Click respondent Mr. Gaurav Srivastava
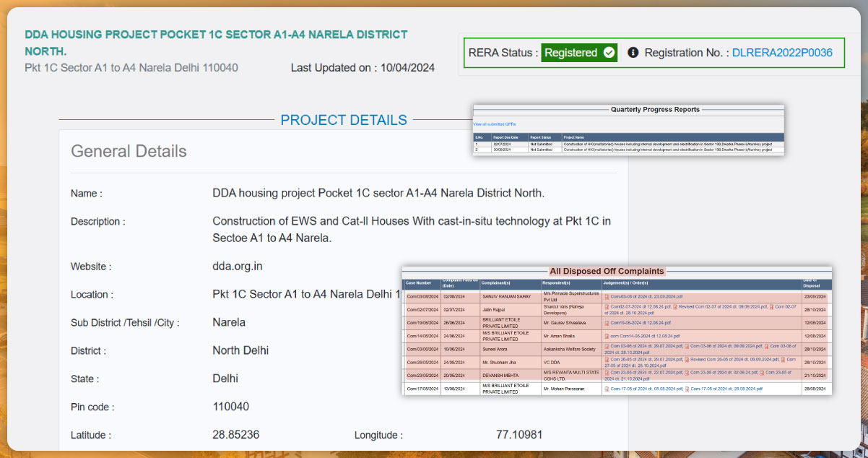This screenshot has height=458, width=868. (565, 322)
